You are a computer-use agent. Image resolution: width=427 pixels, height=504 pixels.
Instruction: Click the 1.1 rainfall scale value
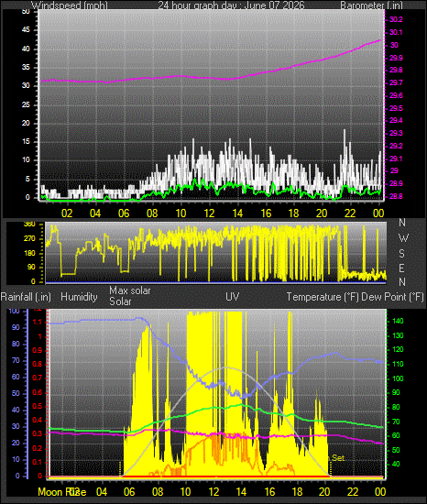(38, 322)
